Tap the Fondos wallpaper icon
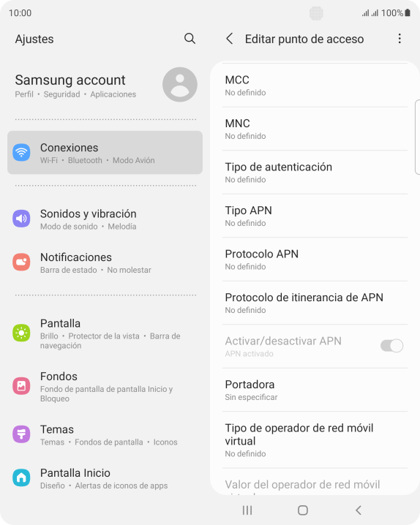The width and height of the screenshot is (420, 525). coord(21,386)
